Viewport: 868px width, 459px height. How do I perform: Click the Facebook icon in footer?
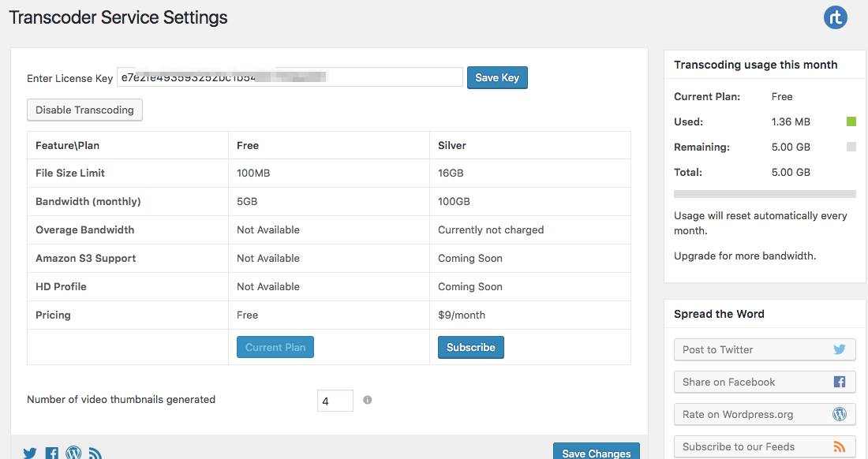click(52, 453)
